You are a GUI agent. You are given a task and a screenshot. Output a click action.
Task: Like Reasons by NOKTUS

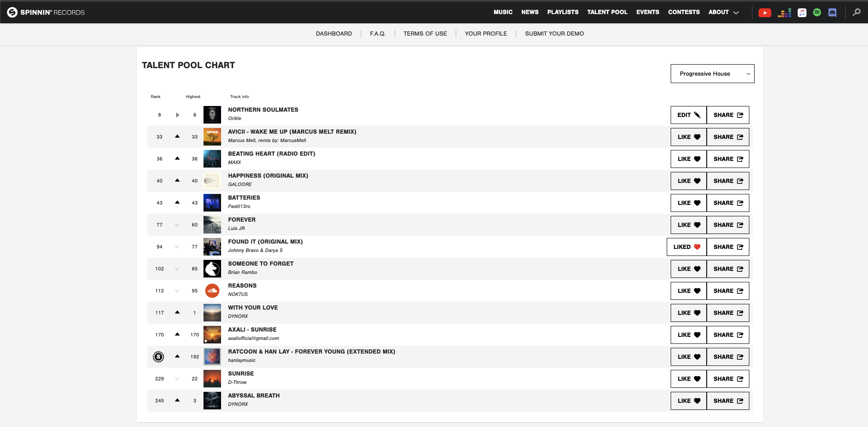[689, 291]
